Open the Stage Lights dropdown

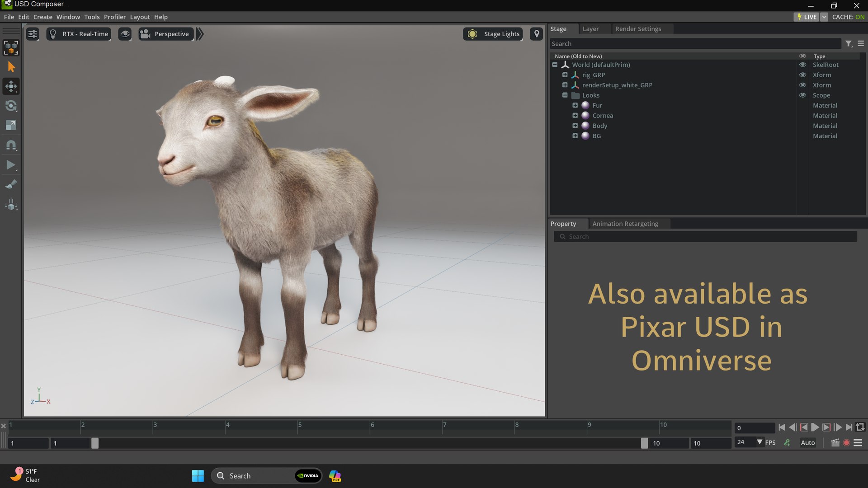coord(493,34)
